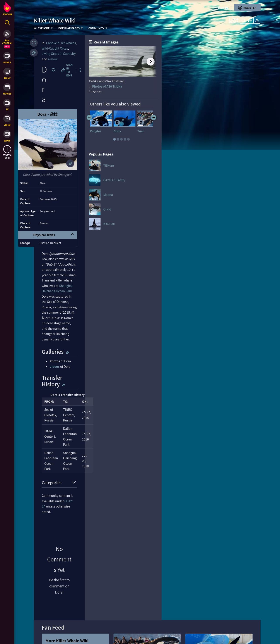Click the Killer Whale Wiki title
280x644 pixels.
(55, 21)
